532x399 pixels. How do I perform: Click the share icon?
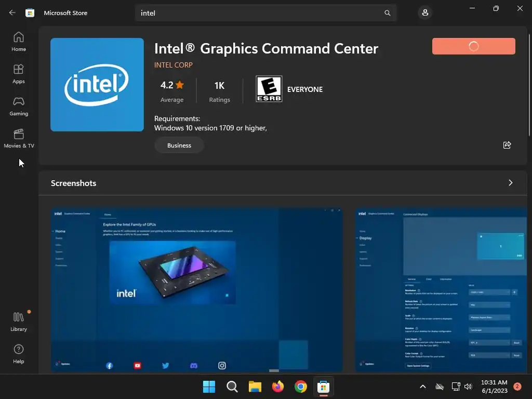pos(507,145)
